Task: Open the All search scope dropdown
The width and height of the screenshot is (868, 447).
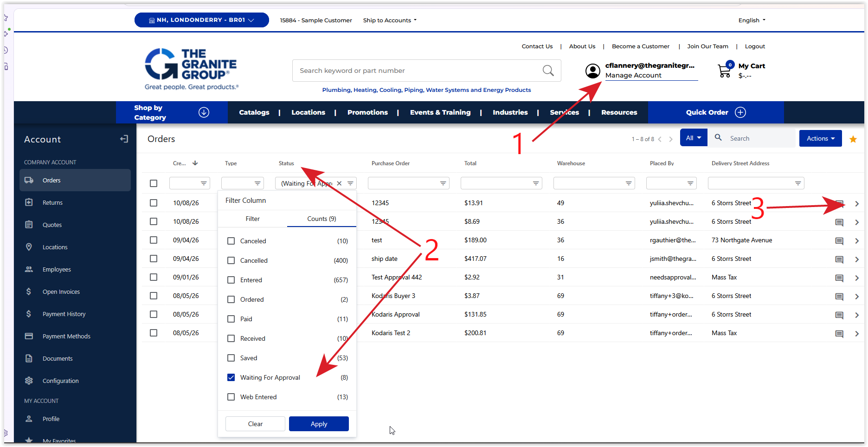Action: pyautogui.click(x=694, y=138)
